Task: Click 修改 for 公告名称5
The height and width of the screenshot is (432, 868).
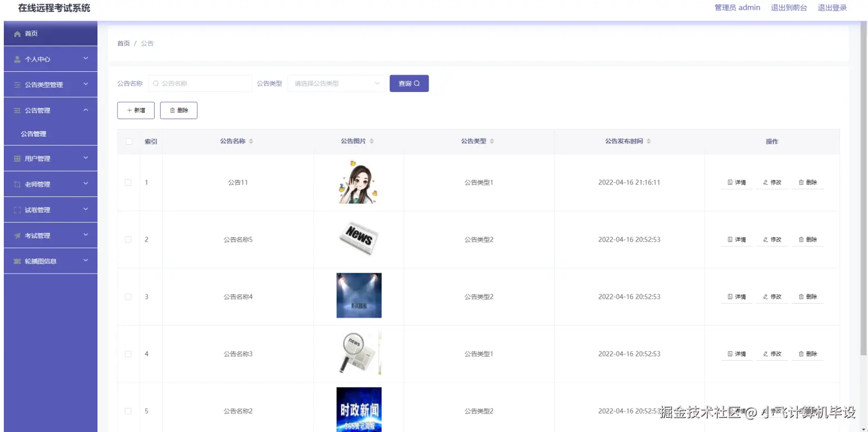Action: (x=772, y=240)
